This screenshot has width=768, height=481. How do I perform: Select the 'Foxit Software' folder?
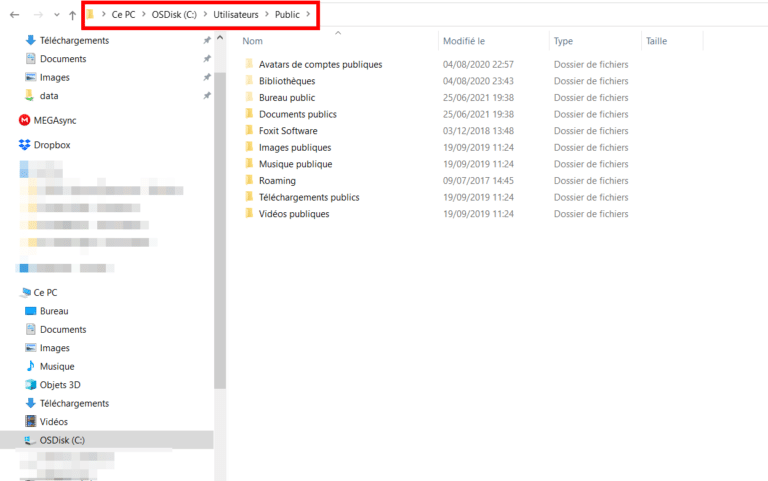[x=288, y=131]
